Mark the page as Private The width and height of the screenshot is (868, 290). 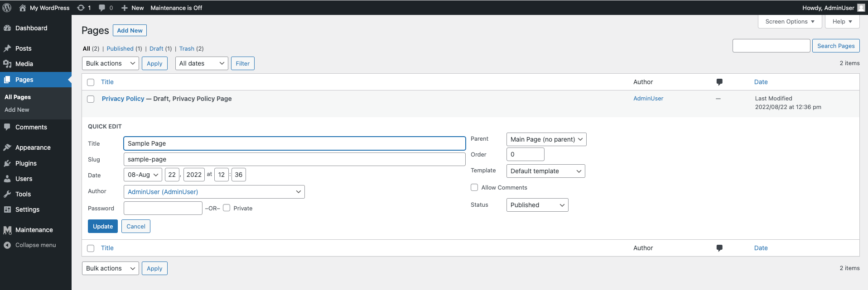point(227,208)
